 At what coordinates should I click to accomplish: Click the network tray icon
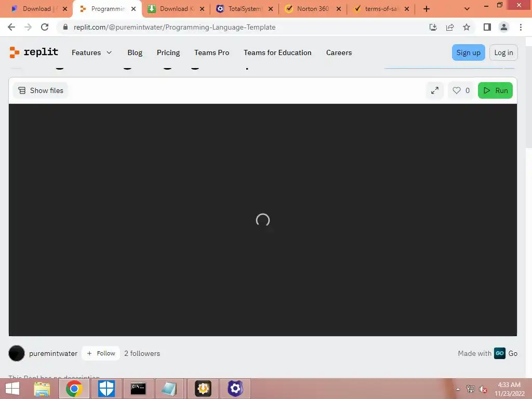point(470,389)
